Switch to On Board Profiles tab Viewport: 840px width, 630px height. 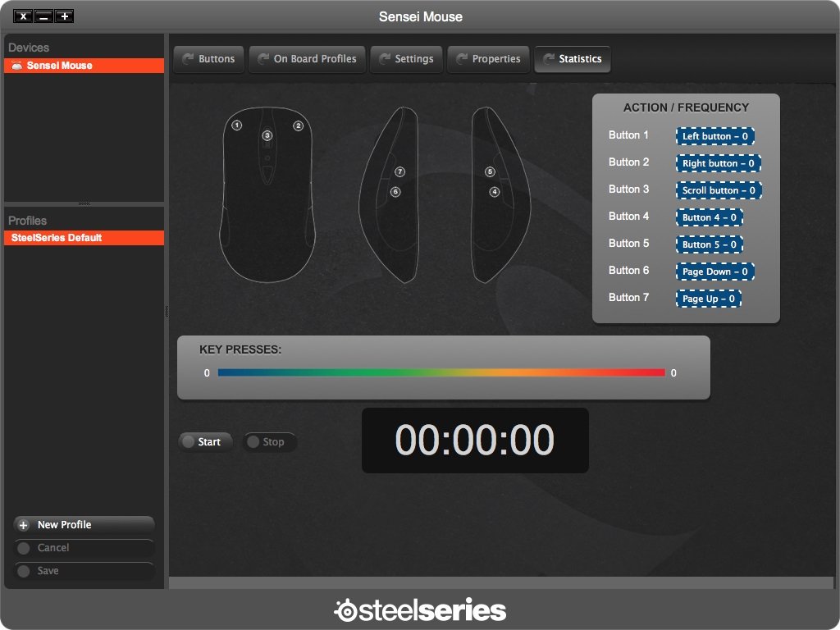[307, 59]
